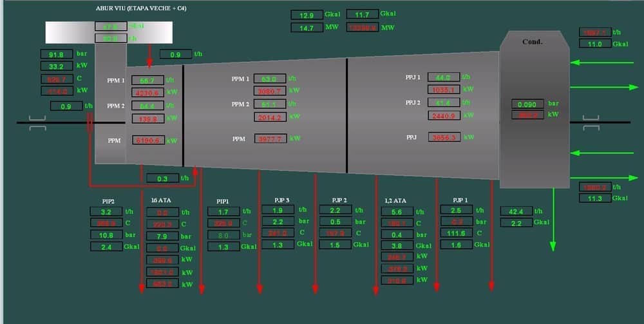Click the 44.0 t/h PPJ 1 flow
This screenshot has width=644, height=324.
(444, 77)
